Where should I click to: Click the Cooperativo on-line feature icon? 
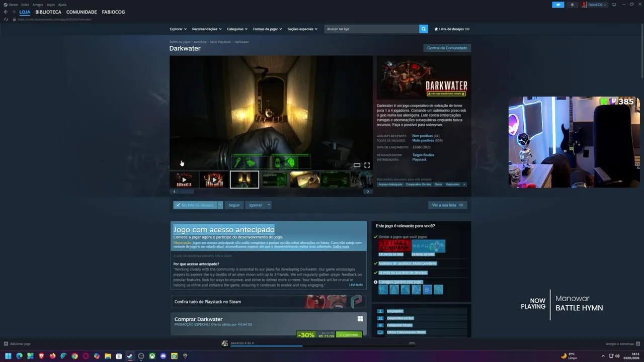(380, 318)
